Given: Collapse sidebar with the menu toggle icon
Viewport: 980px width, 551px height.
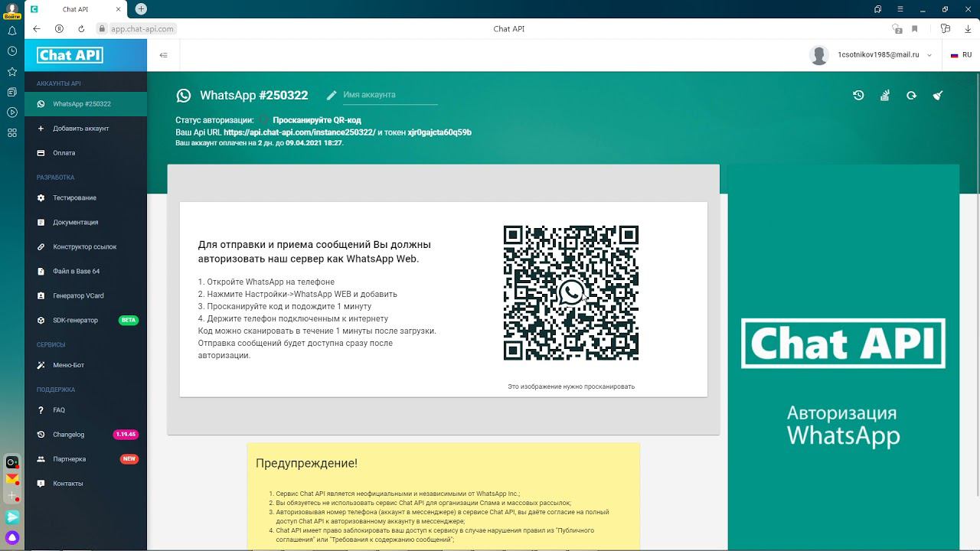Looking at the screenshot, I should pyautogui.click(x=163, y=55).
